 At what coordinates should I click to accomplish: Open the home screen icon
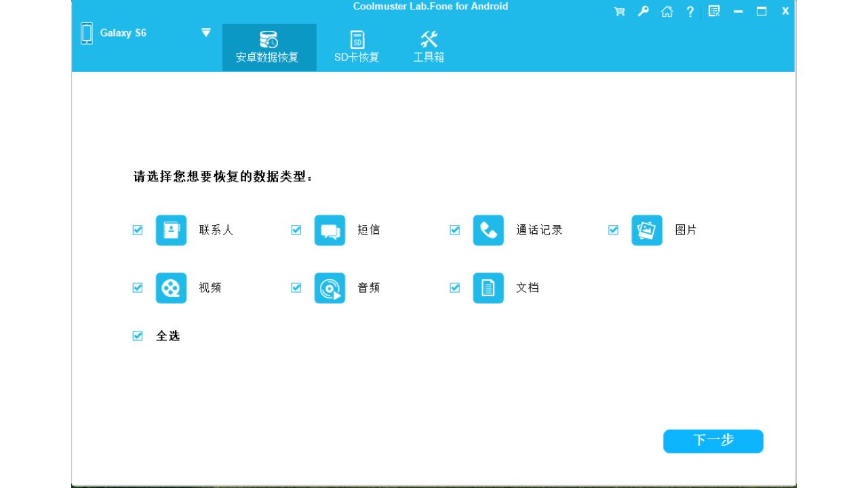(667, 11)
